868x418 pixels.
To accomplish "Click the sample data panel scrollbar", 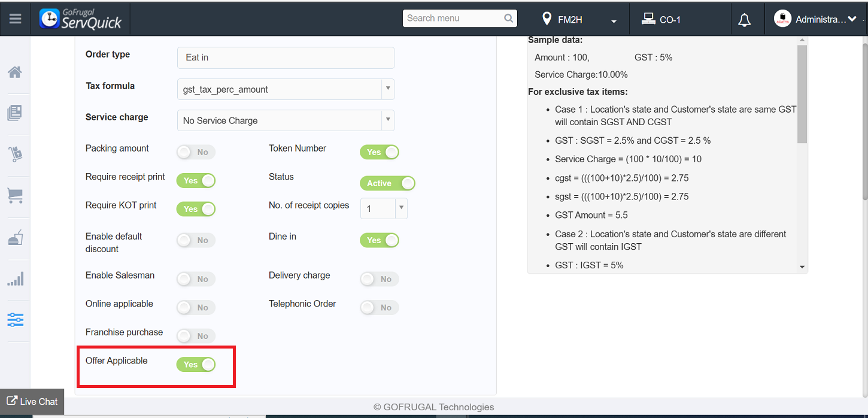I will point(802,96).
